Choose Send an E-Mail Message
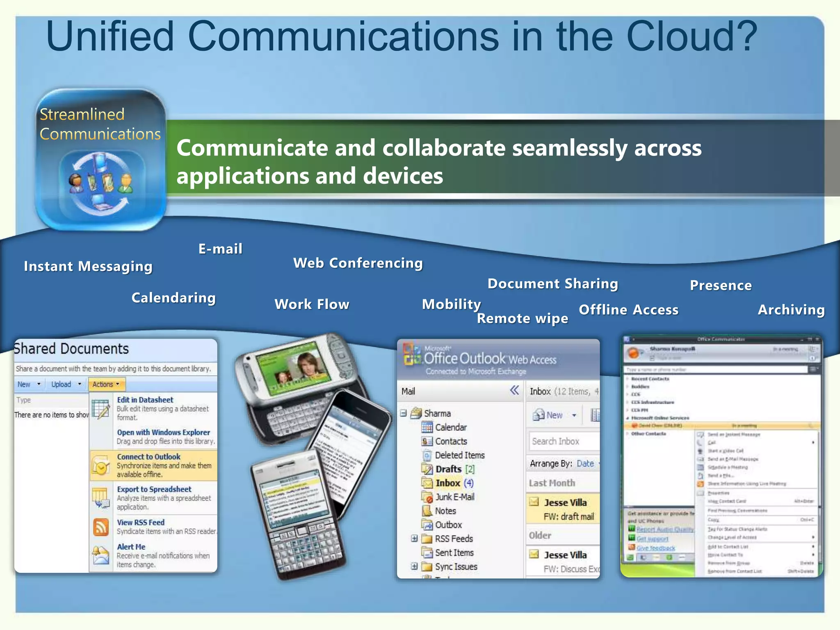 [x=733, y=459]
